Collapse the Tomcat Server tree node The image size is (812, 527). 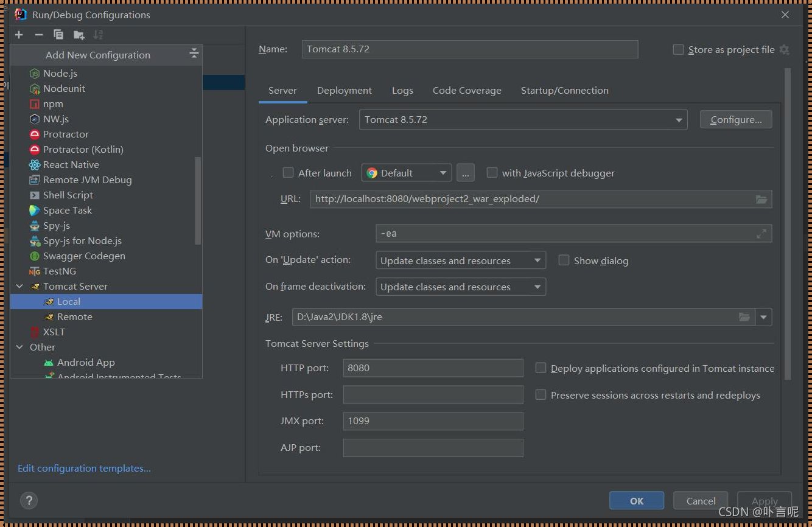19,286
